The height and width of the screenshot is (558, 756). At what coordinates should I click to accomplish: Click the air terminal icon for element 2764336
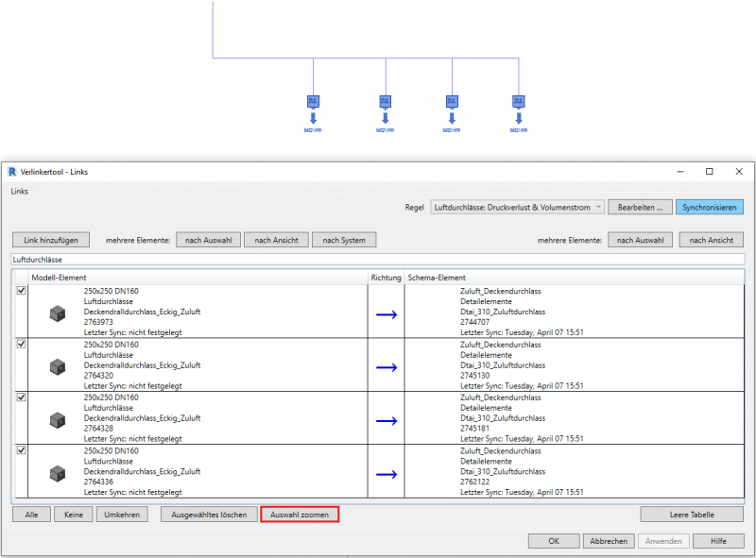pyautogui.click(x=57, y=471)
